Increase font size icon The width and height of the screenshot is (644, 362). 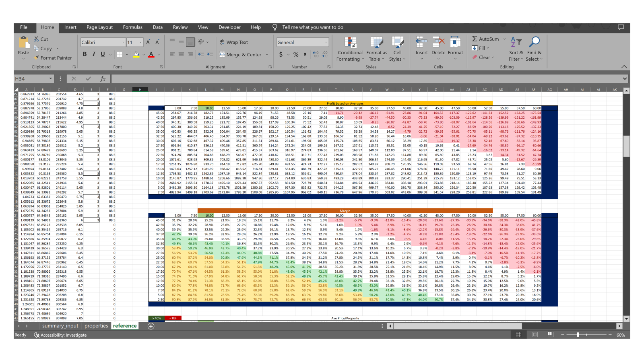[x=148, y=42]
